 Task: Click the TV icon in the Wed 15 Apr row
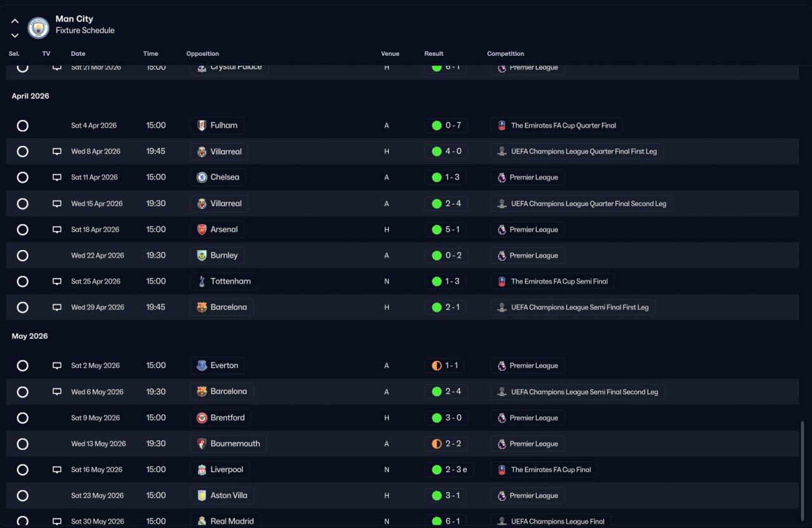tap(57, 204)
